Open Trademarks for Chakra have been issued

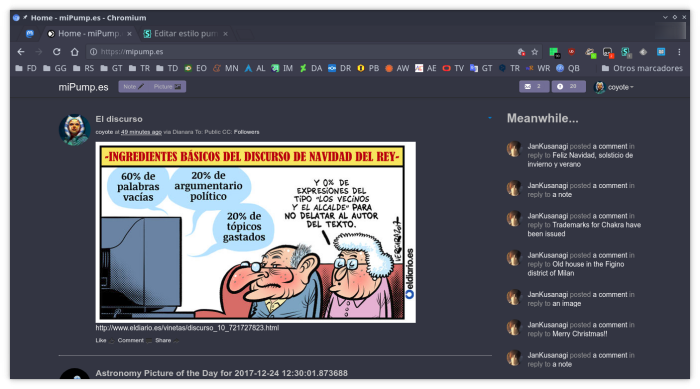[x=584, y=230]
